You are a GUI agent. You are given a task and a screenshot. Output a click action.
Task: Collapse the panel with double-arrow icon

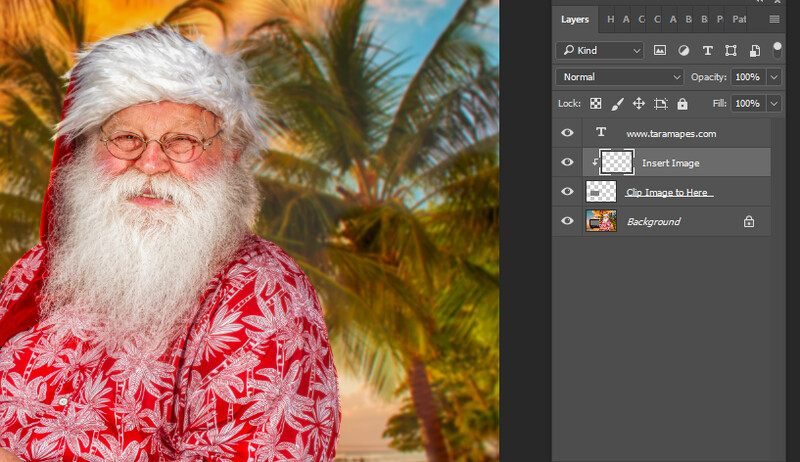pyautogui.click(x=760, y=2)
